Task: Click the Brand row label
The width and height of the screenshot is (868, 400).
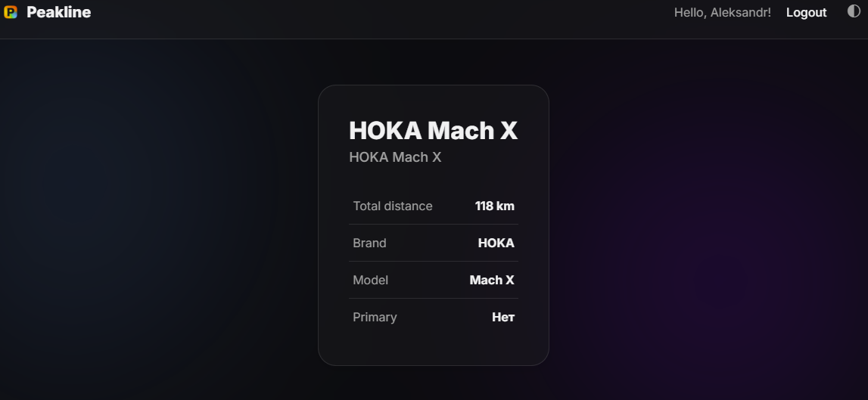Action: pos(369,243)
